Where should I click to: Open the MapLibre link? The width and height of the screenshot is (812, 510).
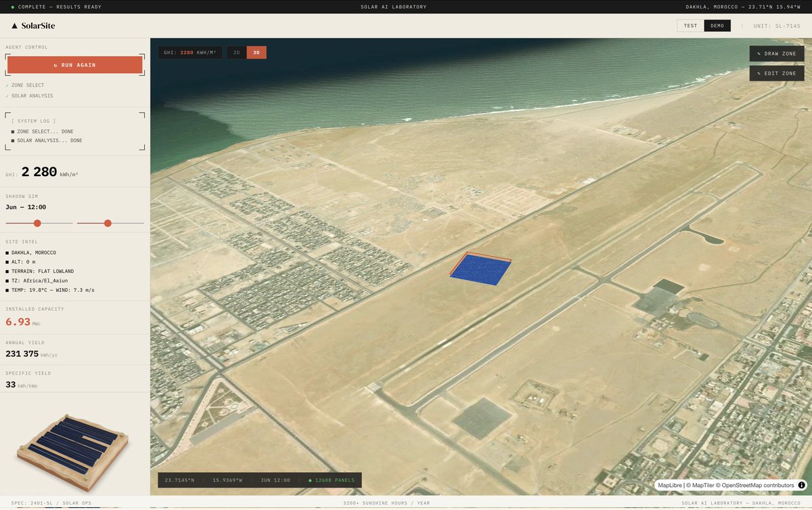(671, 485)
